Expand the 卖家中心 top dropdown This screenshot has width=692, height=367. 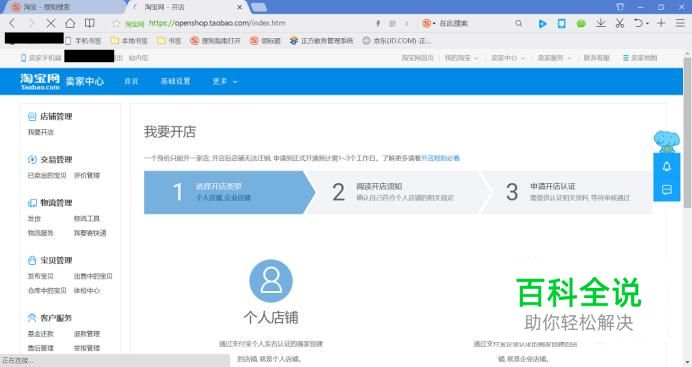pos(508,58)
